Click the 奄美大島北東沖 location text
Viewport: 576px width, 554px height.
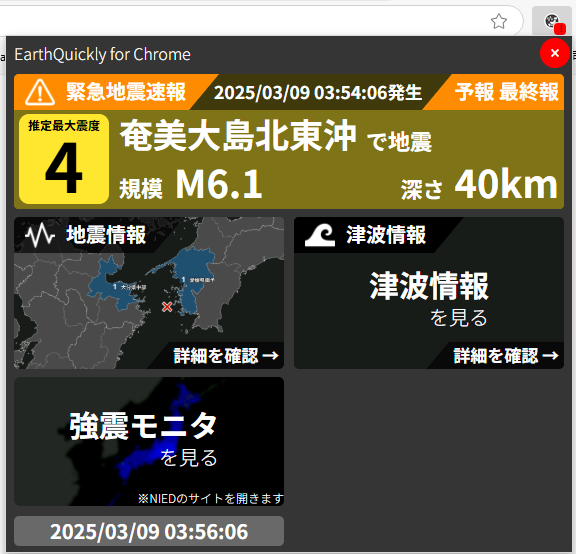[238, 136]
